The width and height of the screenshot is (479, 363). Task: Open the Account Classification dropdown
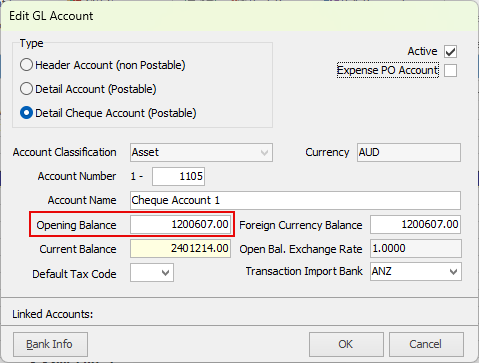[201, 153]
